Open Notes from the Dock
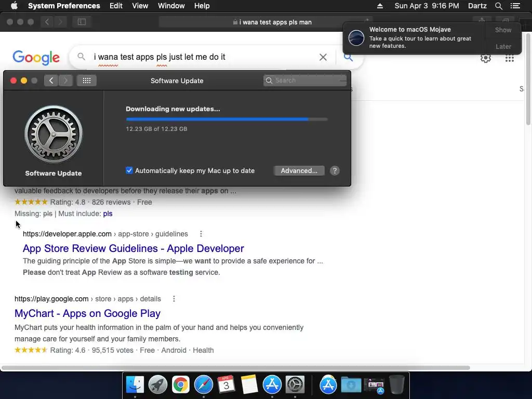Viewport: 532px width, 399px height. tap(249, 385)
